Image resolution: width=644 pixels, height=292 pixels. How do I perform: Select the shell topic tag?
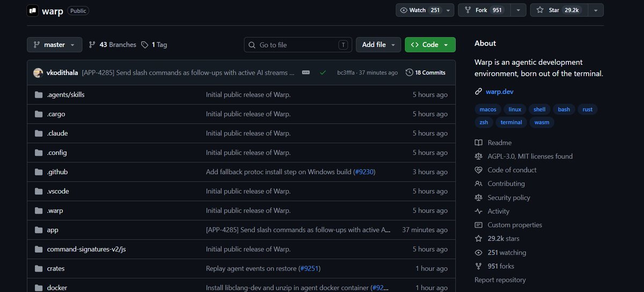539,109
